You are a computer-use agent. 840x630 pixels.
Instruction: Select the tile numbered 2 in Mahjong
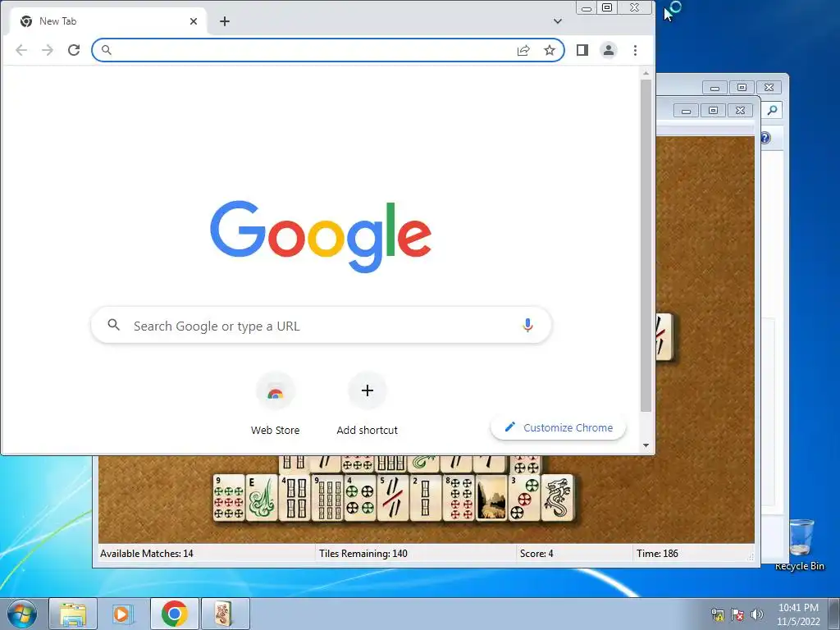coord(426,498)
